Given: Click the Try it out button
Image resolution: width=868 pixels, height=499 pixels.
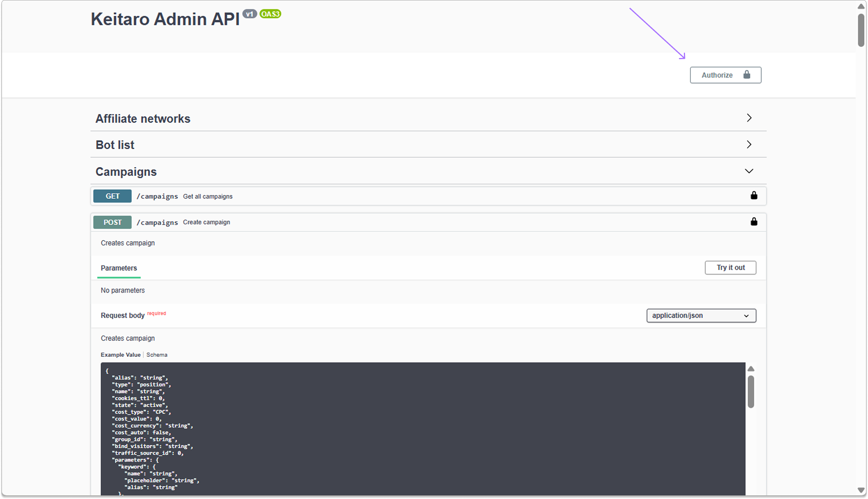Looking at the screenshot, I should point(730,267).
